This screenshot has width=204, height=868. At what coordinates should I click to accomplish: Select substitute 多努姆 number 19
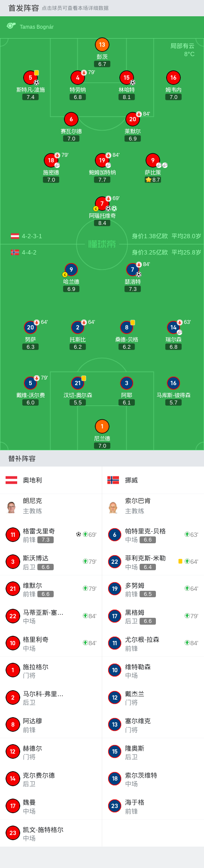tap(115, 589)
